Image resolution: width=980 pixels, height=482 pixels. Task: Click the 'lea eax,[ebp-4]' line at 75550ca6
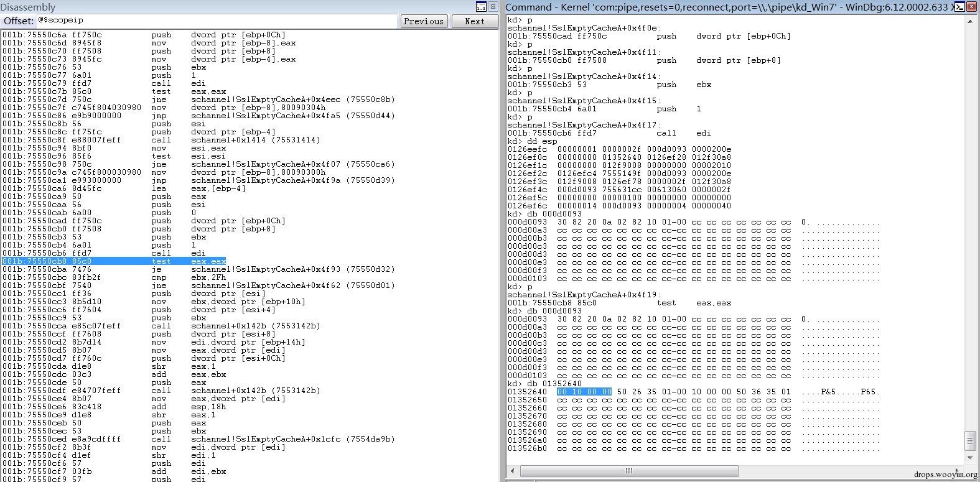tap(124, 188)
